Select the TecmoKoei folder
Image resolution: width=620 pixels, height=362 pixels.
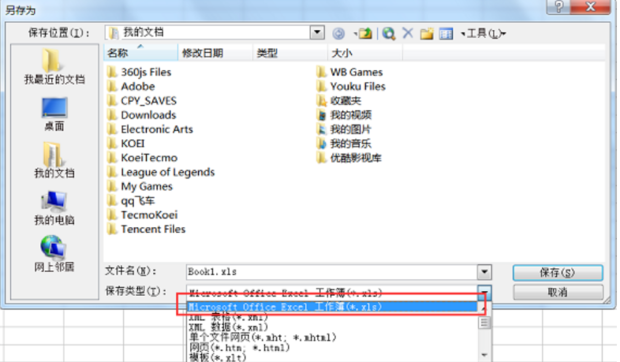(142, 215)
